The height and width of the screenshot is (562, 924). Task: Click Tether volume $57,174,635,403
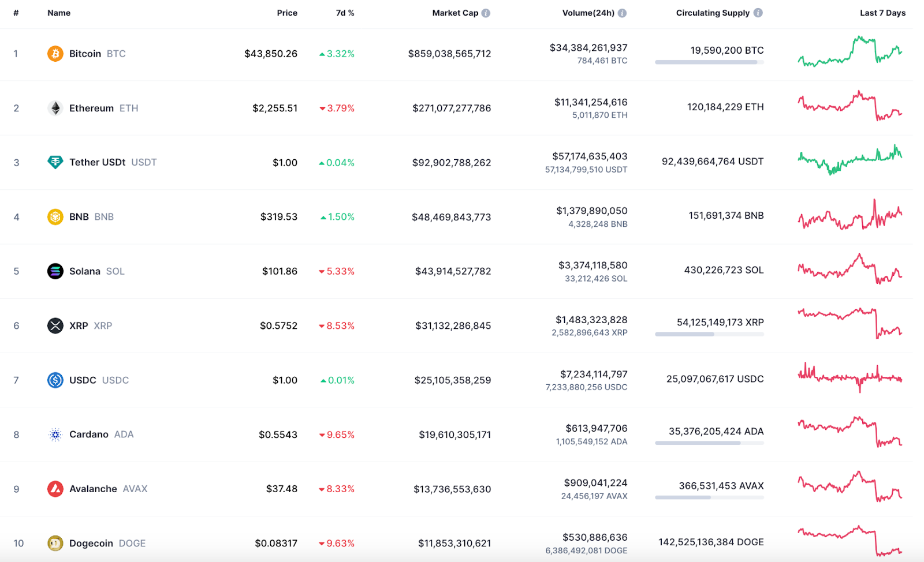[x=590, y=156]
